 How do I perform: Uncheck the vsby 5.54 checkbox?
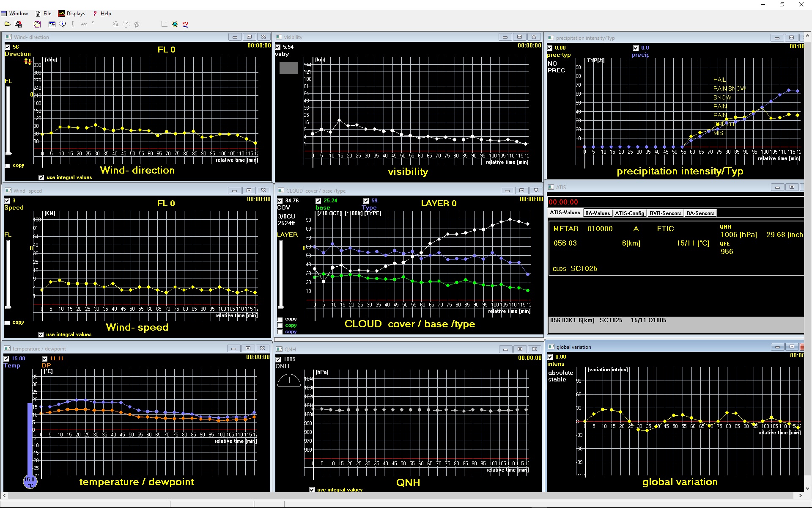[x=278, y=47]
